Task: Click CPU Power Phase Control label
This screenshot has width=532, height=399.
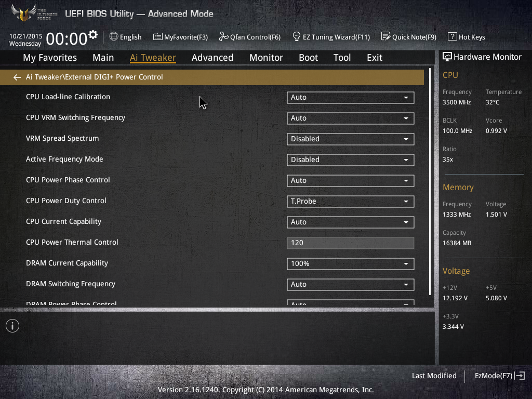Action: pos(68,180)
